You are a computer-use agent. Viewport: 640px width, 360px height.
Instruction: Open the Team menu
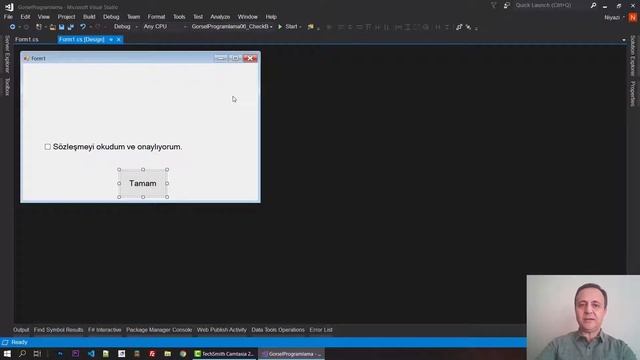(x=133, y=17)
